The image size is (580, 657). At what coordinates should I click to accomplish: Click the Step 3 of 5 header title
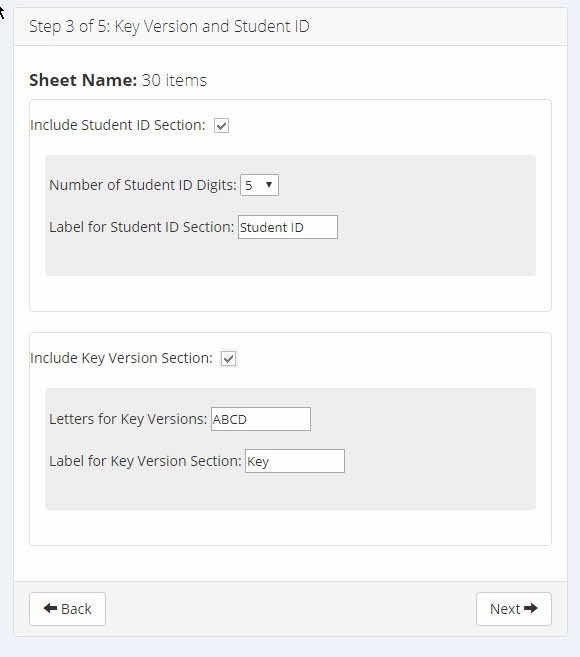[169, 26]
